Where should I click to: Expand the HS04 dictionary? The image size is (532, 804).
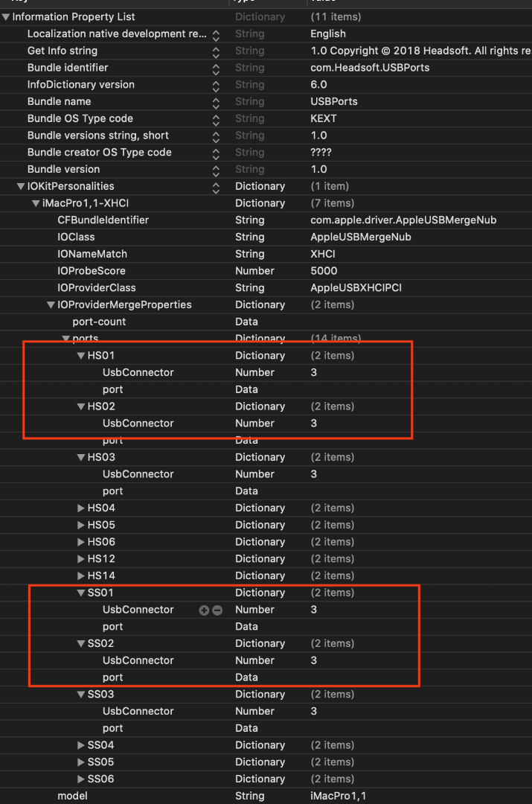pos(81,508)
